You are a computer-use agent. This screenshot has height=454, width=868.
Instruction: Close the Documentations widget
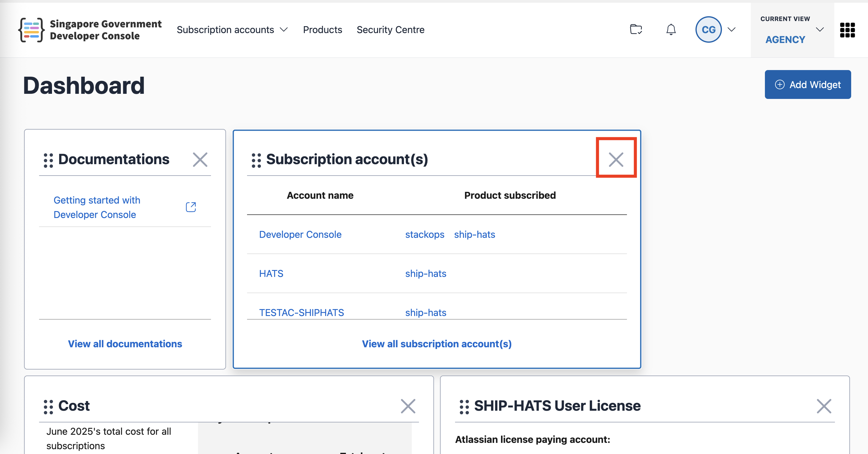point(200,159)
